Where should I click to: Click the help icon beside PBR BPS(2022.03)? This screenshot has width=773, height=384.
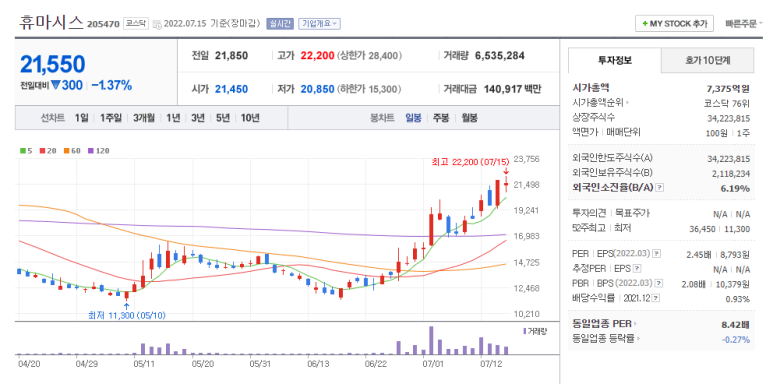pos(659,283)
